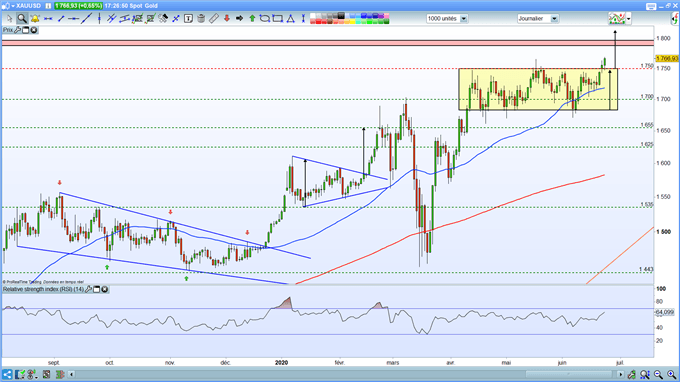Click the chart style indicator icon
Viewport: 680px width, 382px height.
pos(617,19)
